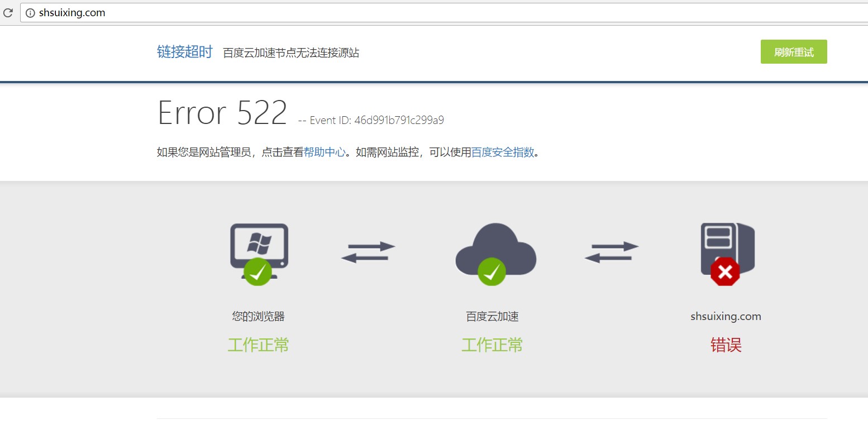The width and height of the screenshot is (868, 444).
Task: Reload page with browser refresh icon
Action: tap(8, 12)
